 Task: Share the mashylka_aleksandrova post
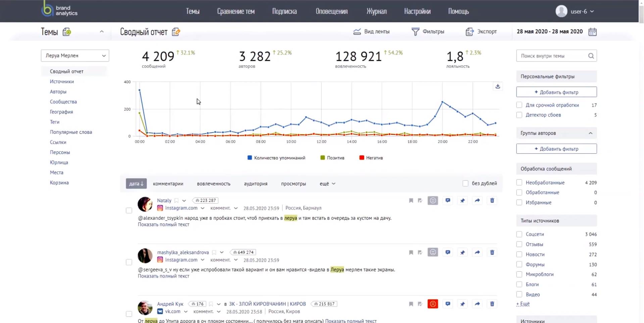(477, 252)
